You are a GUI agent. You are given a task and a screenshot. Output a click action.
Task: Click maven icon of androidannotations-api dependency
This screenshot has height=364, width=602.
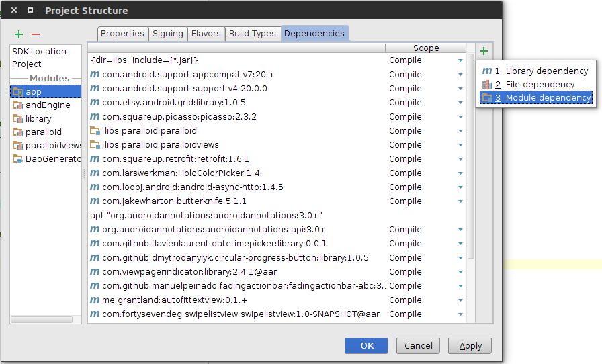(x=95, y=229)
